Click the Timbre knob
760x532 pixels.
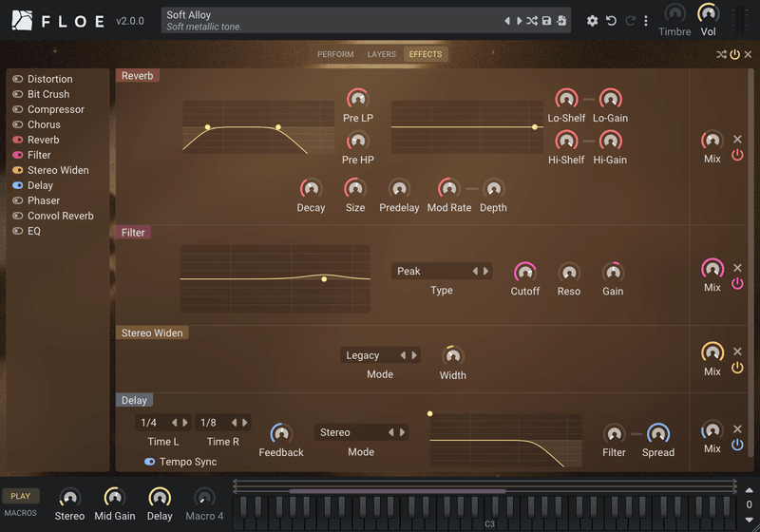pyautogui.click(x=674, y=13)
